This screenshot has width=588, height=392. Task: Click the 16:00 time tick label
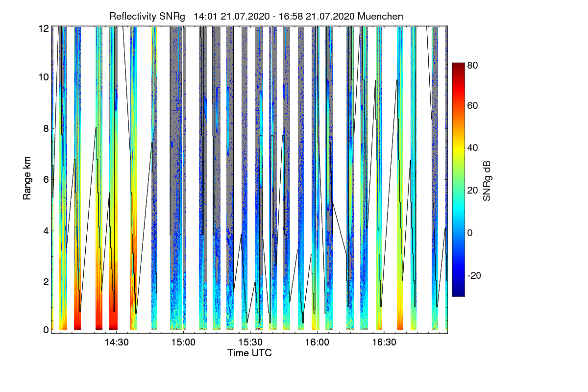(317, 342)
